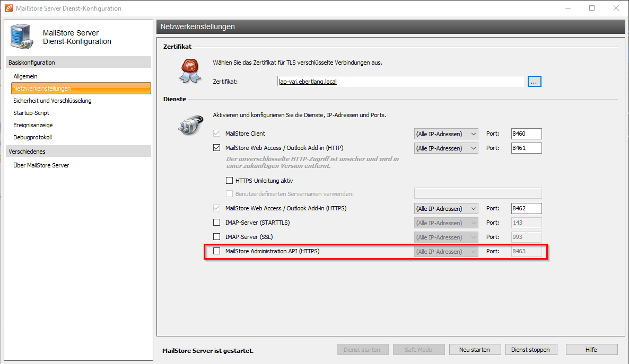This screenshot has width=629, height=364.
Task: Enable IMAP-Server (SSL) checkbox
Action: click(x=216, y=236)
